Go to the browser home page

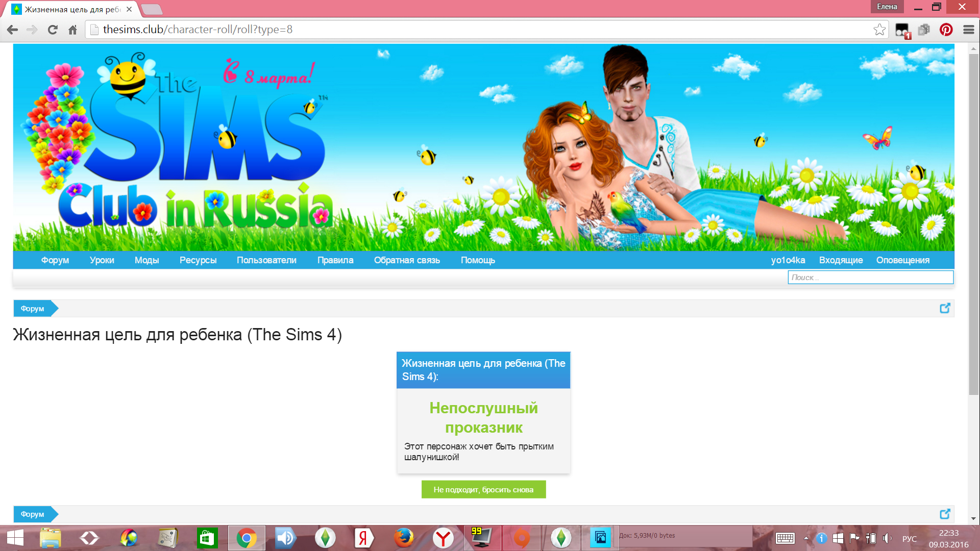(72, 30)
